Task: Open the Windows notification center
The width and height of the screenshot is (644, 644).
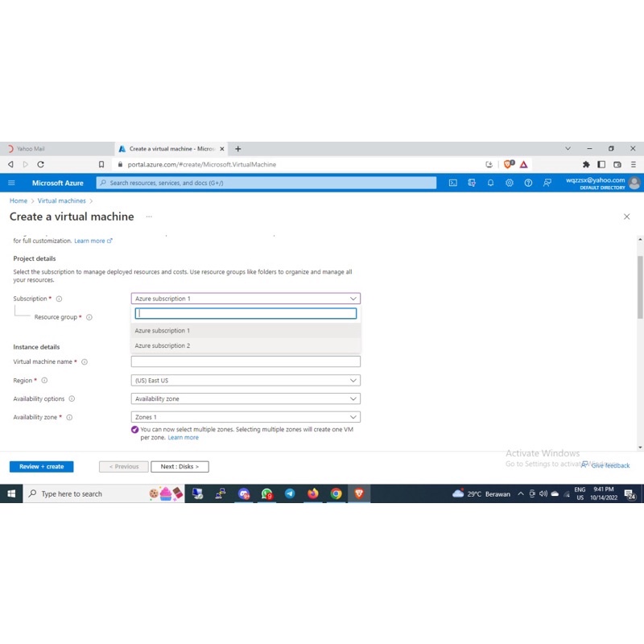Action: (x=630, y=494)
